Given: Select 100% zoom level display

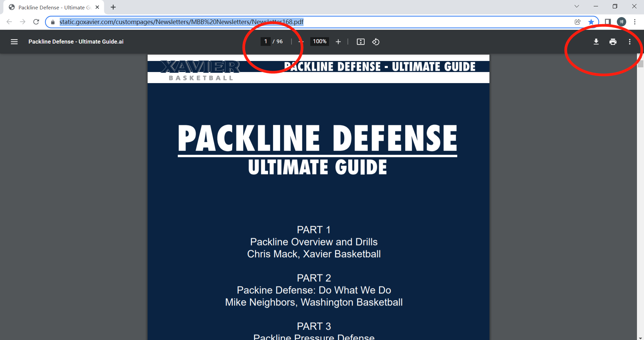Looking at the screenshot, I should coord(319,42).
